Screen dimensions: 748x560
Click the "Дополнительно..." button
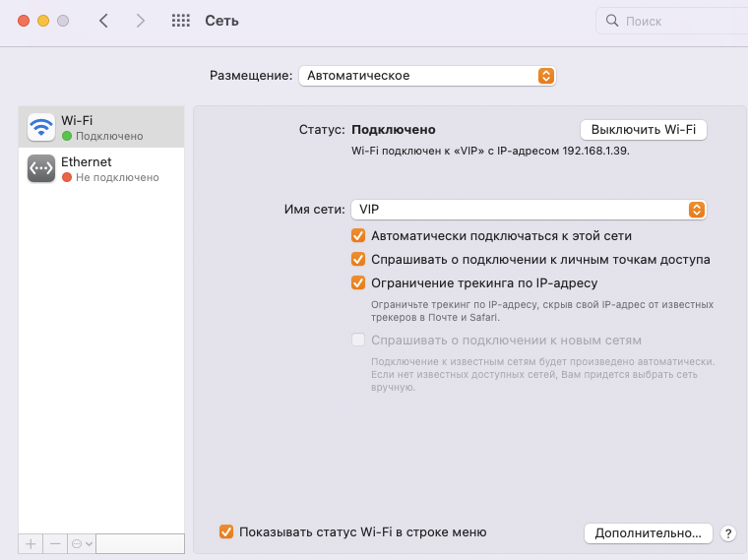point(648,532)
